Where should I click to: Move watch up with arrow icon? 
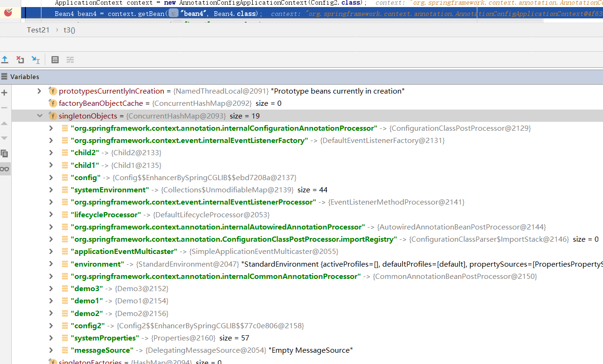click(x=4, y=123)
